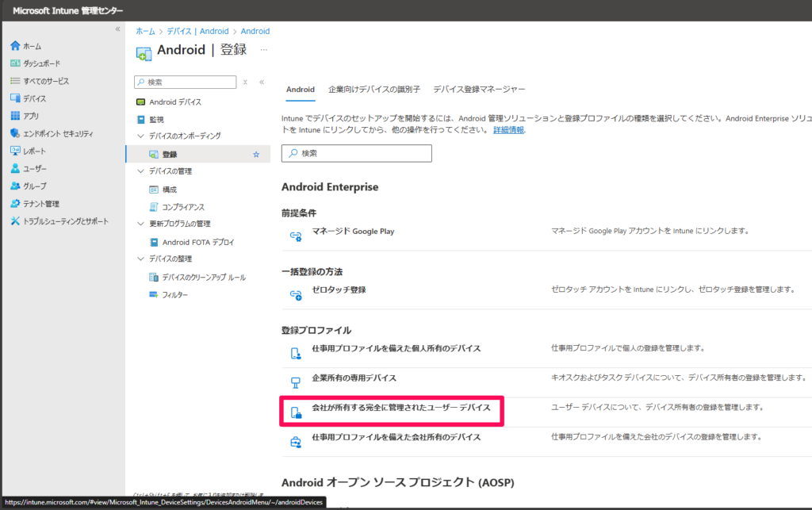
Task: Click デバイスのクリーンアップ ルール icon
Action: pos(153,277)
